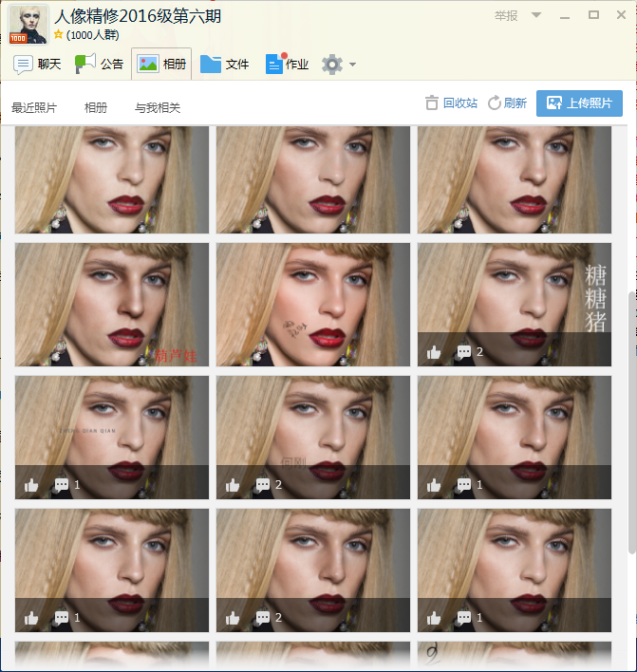Close the group window
This screenshot has width=637, height=672.
click(x=621, y=15)
